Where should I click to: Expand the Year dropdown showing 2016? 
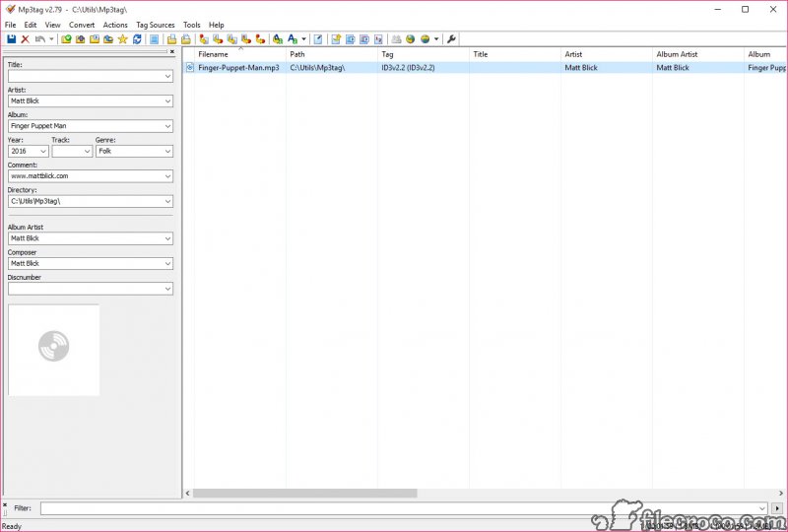(x=43, y=152)
